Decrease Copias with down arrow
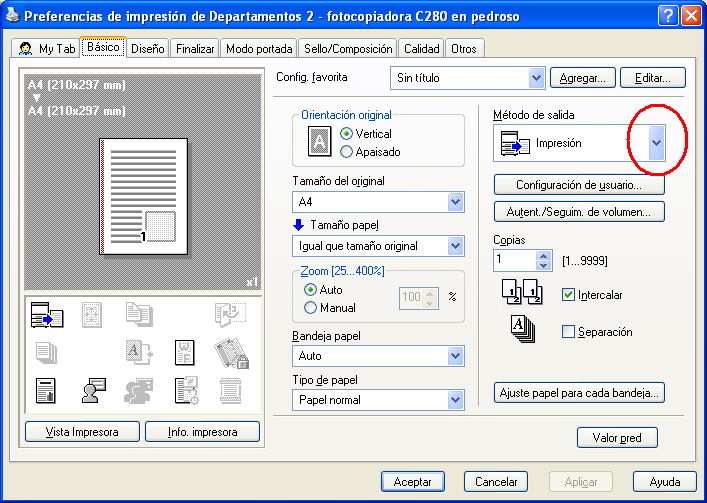Viewport: 707px width, 503px height. [544, 265]
